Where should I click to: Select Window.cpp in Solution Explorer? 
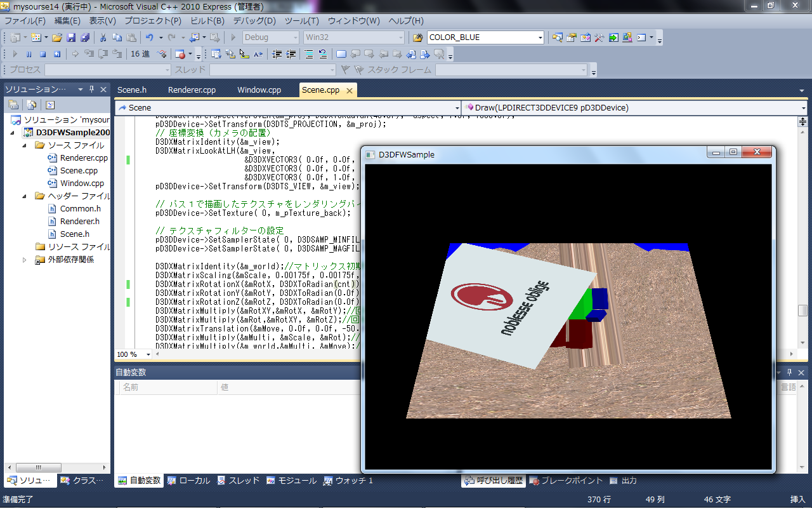point(82,184)
